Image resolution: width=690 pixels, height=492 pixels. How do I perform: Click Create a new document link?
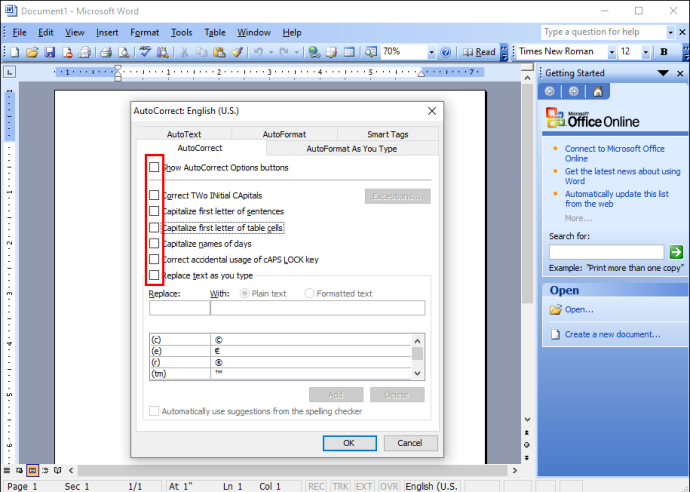[x=613, y=334]
